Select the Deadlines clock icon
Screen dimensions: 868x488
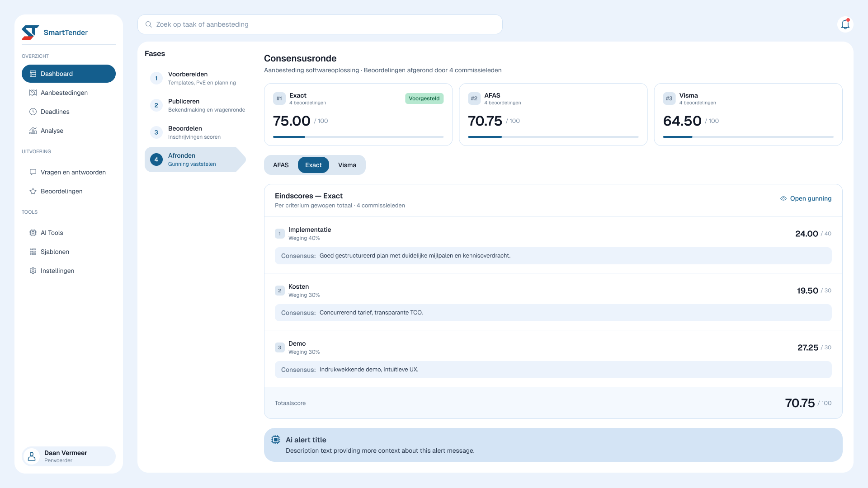pyautogui.click(x=33, y=112)
